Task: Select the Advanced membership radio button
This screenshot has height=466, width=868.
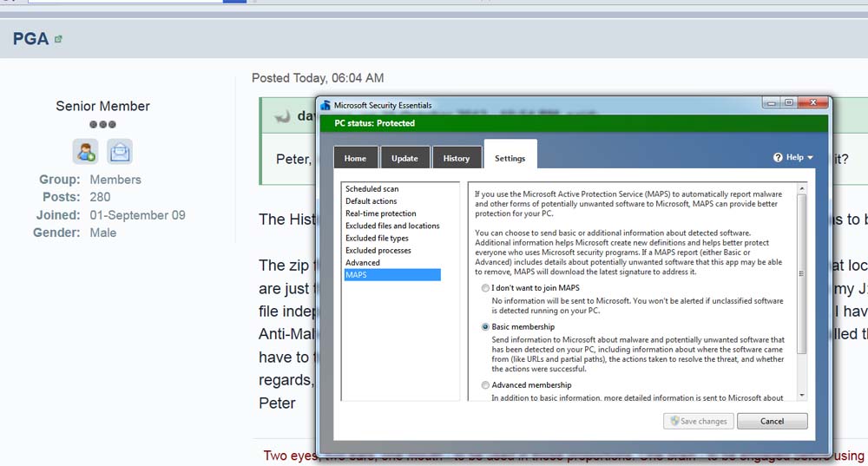Action: [484, 384]
